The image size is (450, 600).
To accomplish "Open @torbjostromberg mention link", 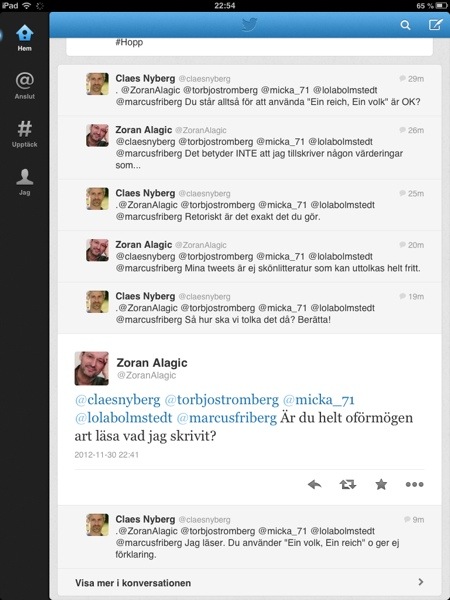I will tap(222, 400).
